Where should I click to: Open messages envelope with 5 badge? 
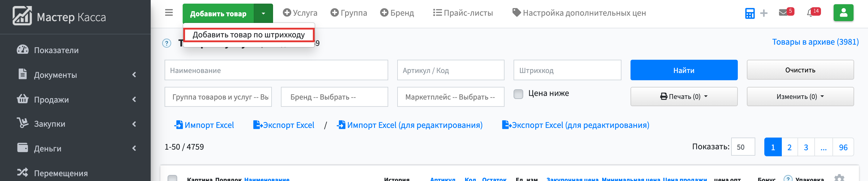click(x=786, y=12)
